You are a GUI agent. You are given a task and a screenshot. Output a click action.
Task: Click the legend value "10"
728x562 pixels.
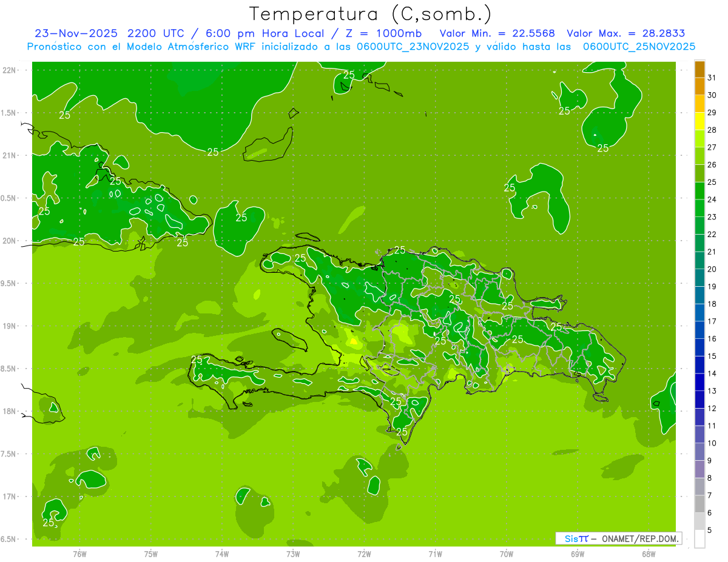click(x=712, y=443)
